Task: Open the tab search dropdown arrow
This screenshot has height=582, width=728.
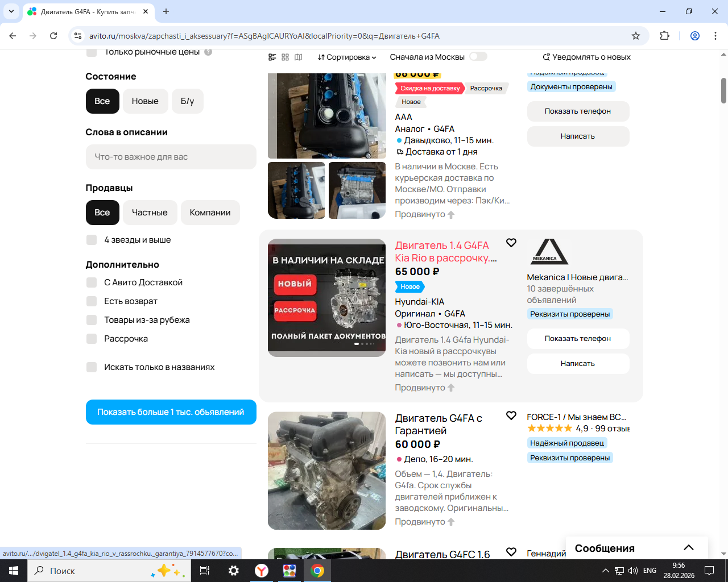Action: coord(11,11)
